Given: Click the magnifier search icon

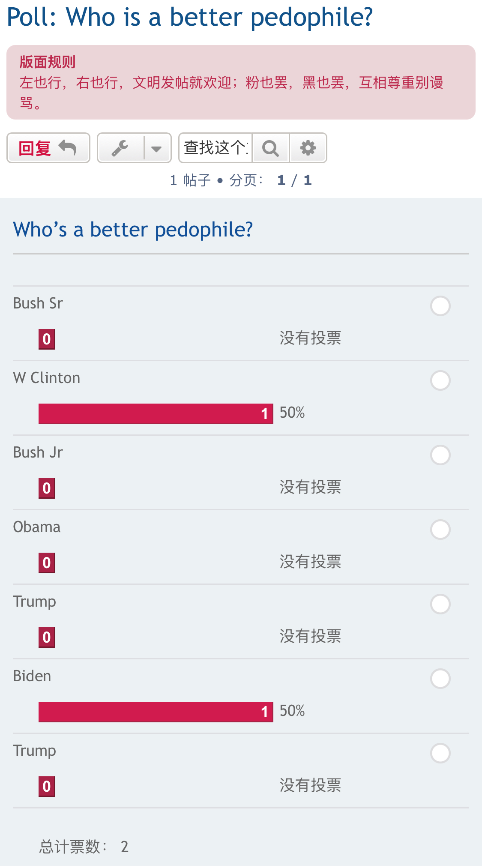Looking at the screenshot, I should (x=271, y=148).
